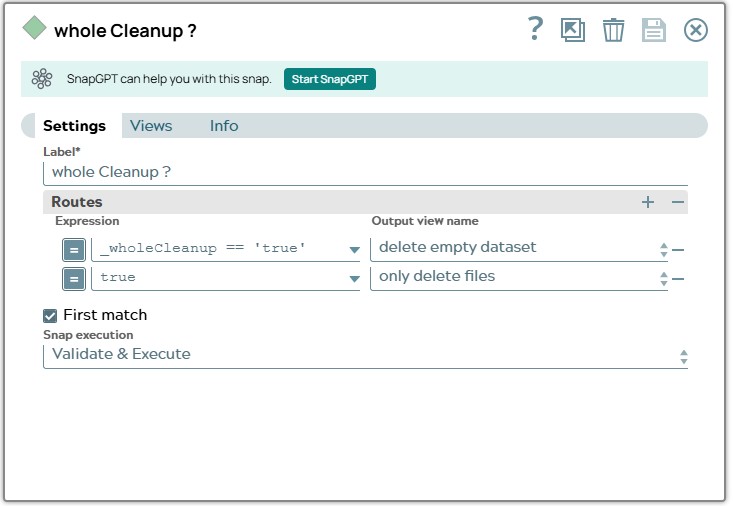
Task: Remove the only delete files route row
Action: coord(678,279)
